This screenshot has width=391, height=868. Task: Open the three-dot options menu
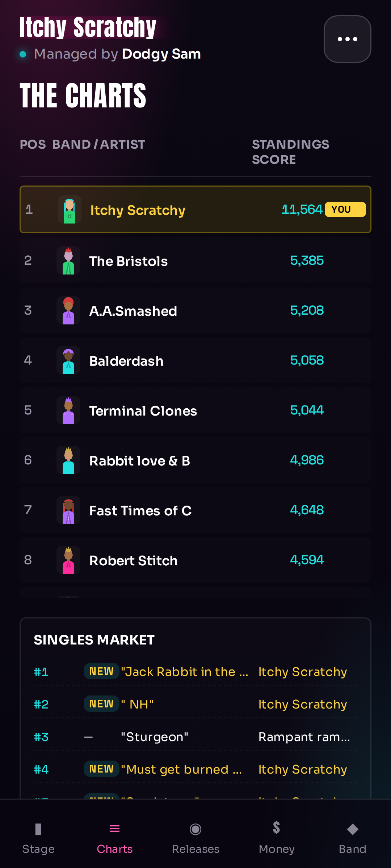pos(347,39)
